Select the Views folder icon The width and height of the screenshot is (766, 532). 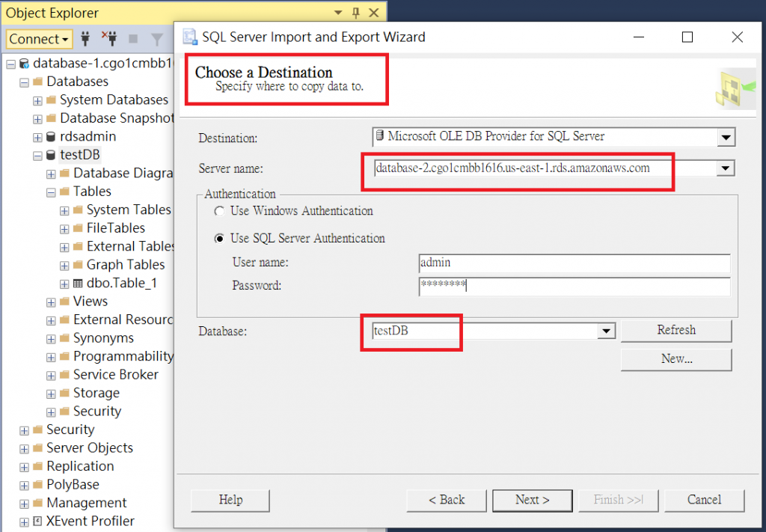64,302
